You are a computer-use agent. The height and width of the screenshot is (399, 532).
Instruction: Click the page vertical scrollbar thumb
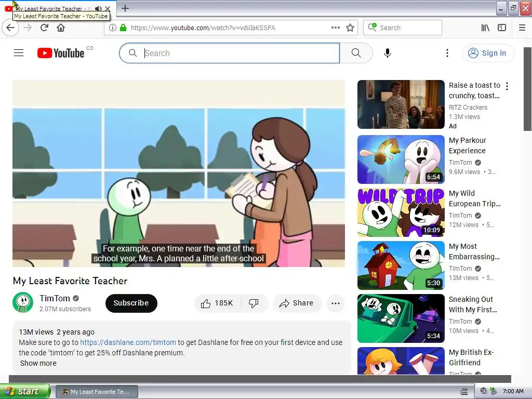point(527,89)
